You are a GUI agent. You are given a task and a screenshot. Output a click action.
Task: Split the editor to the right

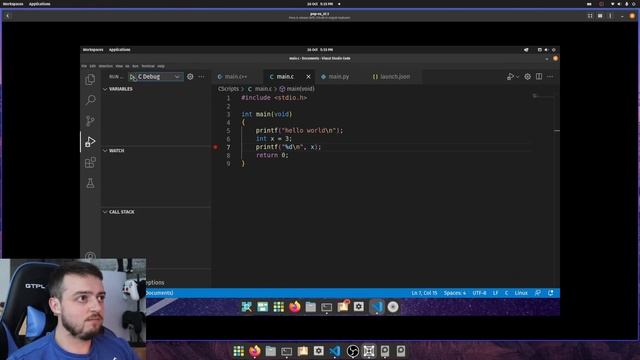click(539, 76)
